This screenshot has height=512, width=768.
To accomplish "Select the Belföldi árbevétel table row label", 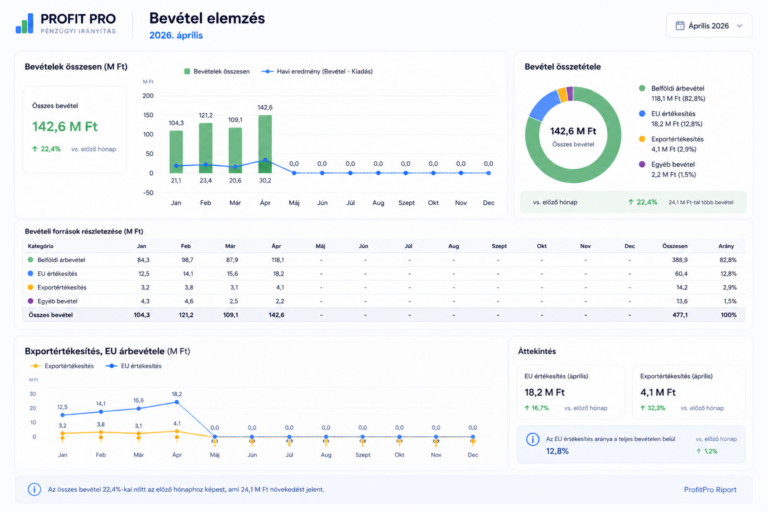I will point(61,260).
